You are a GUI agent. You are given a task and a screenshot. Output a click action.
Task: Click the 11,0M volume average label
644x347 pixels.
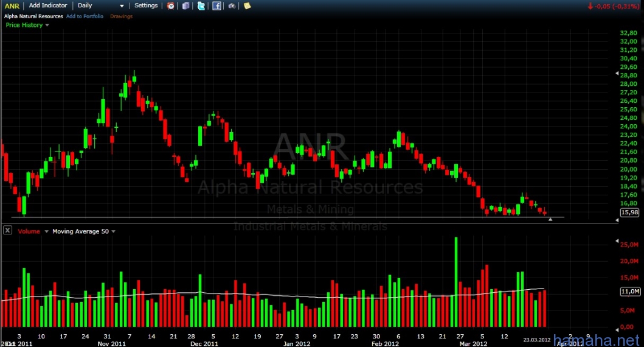629,292
